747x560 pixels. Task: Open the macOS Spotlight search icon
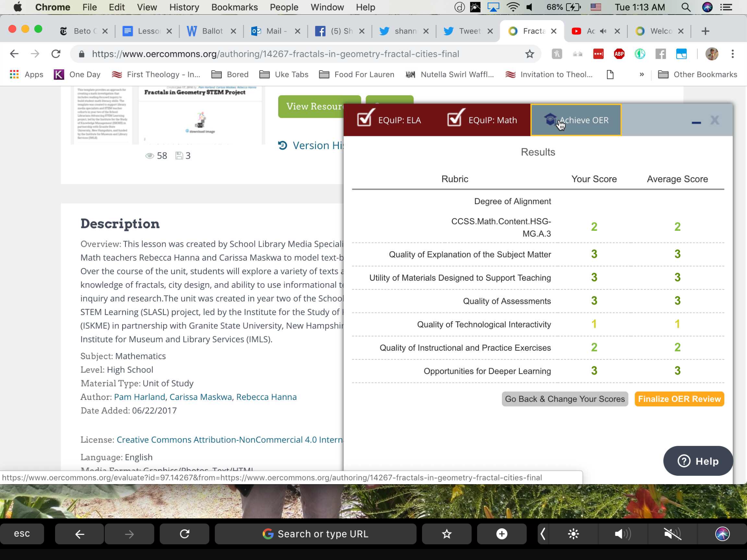point(686,7)
